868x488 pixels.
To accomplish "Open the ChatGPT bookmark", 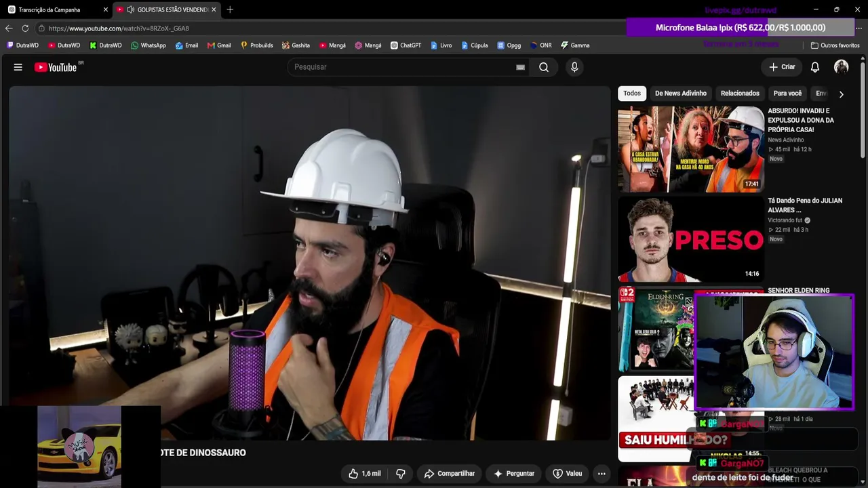I will tap(406, 45).
